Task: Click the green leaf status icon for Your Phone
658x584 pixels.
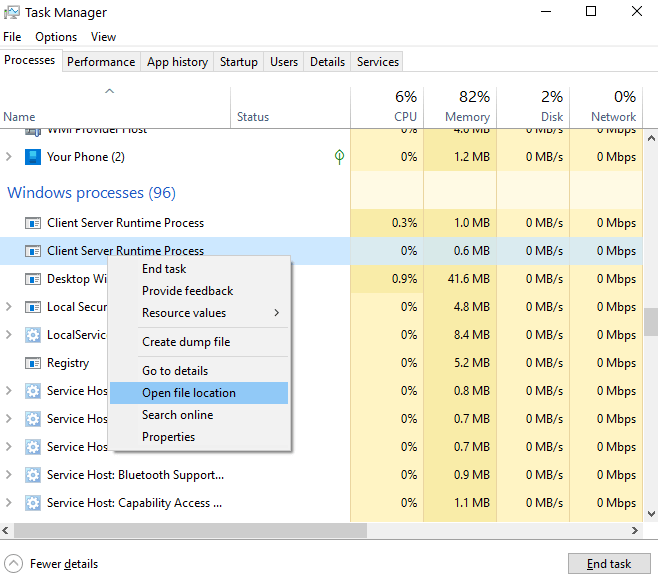Action: coord(339,157)
